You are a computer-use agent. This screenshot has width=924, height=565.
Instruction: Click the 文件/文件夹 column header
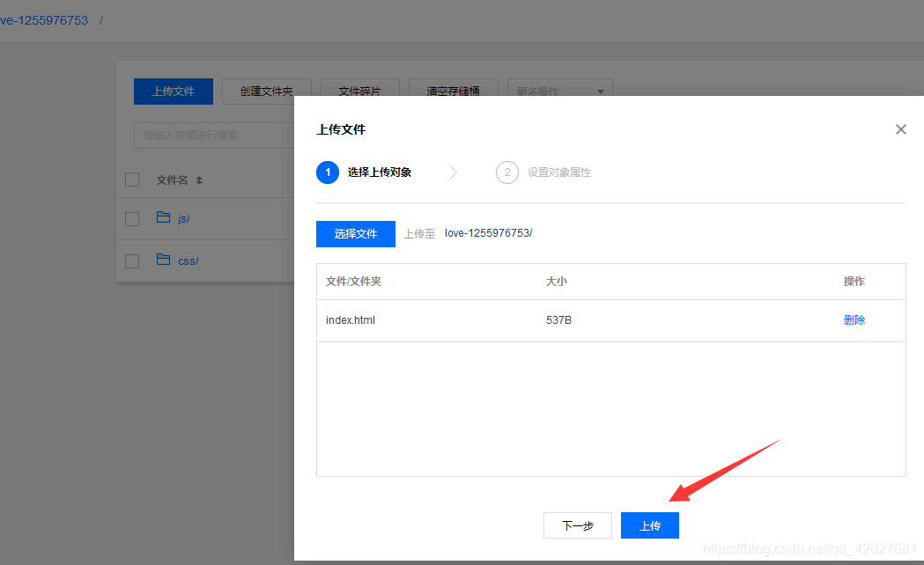tap(353, 282)
